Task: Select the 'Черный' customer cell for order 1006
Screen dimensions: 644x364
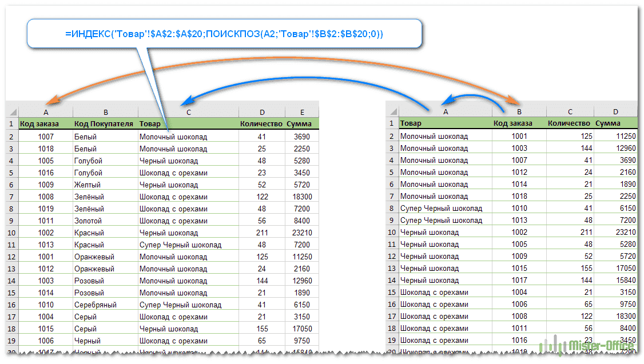Action: click(106, 341)
